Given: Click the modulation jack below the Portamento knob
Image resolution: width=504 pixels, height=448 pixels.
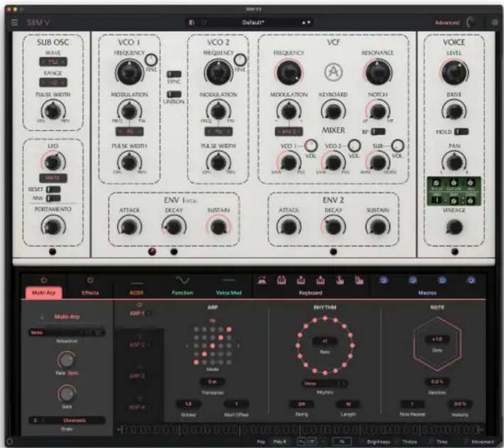Looking at the screenshot, I should [52, 252].
